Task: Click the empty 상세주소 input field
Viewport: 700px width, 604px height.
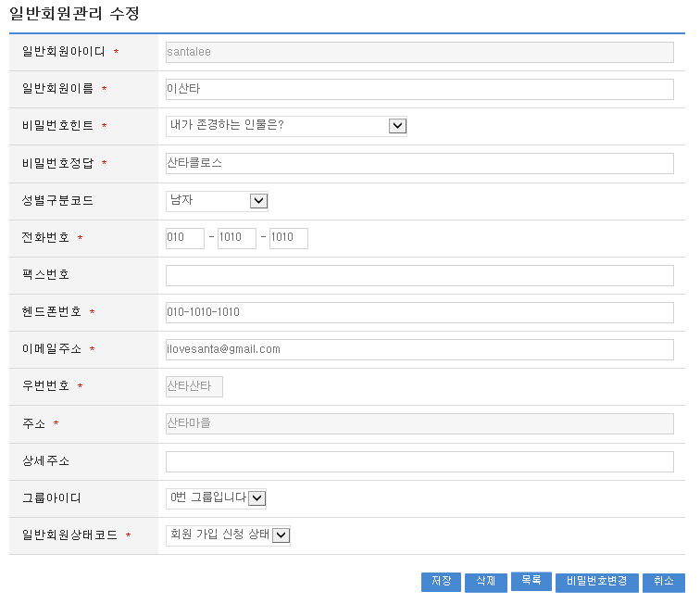Action: pyautogui.click(x=419, y=461)
